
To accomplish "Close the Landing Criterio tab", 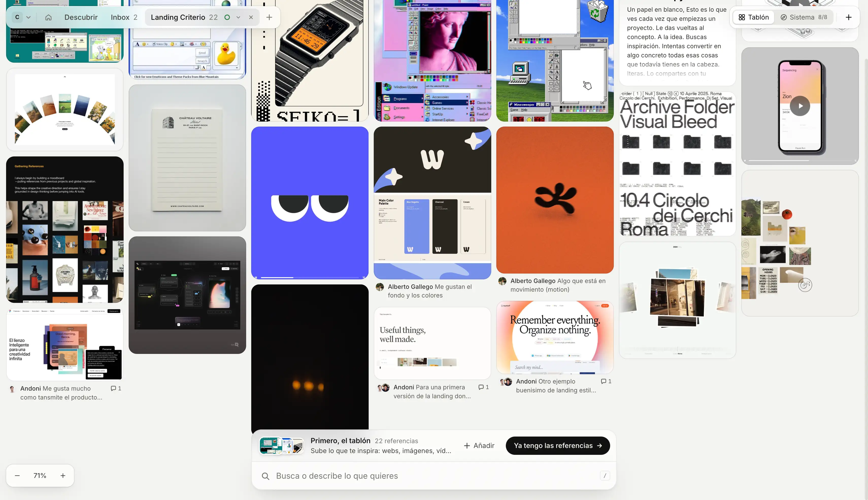I will click(x=251, y=17).
